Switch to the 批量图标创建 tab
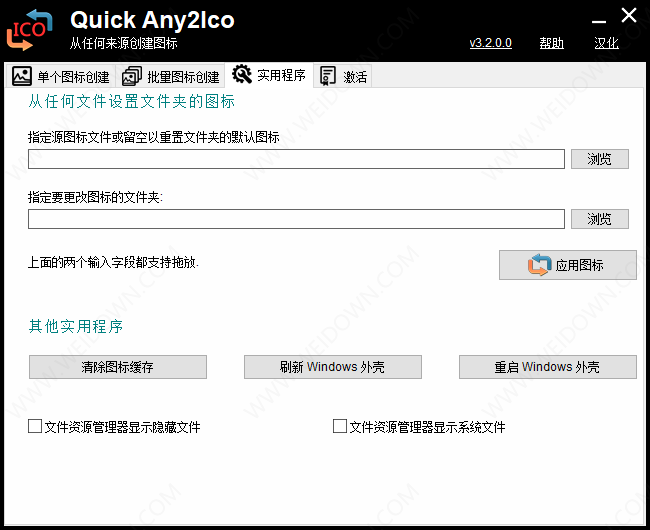 171,76
